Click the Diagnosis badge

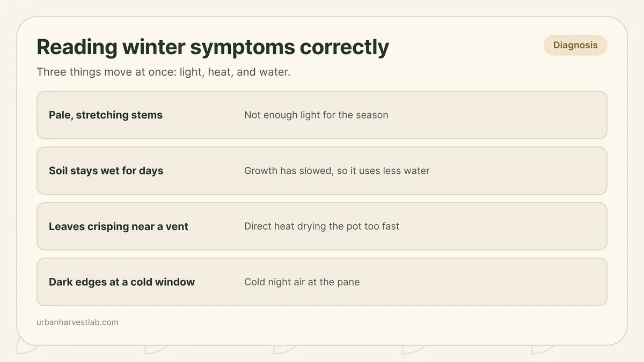(x=575, y=45)
